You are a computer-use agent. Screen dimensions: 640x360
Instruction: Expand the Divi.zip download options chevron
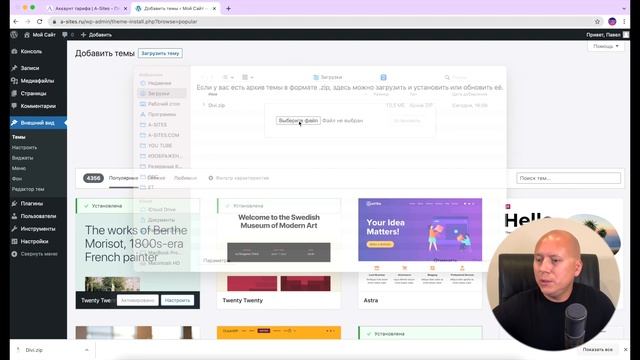pyautogui.click(x=87, y=350)
